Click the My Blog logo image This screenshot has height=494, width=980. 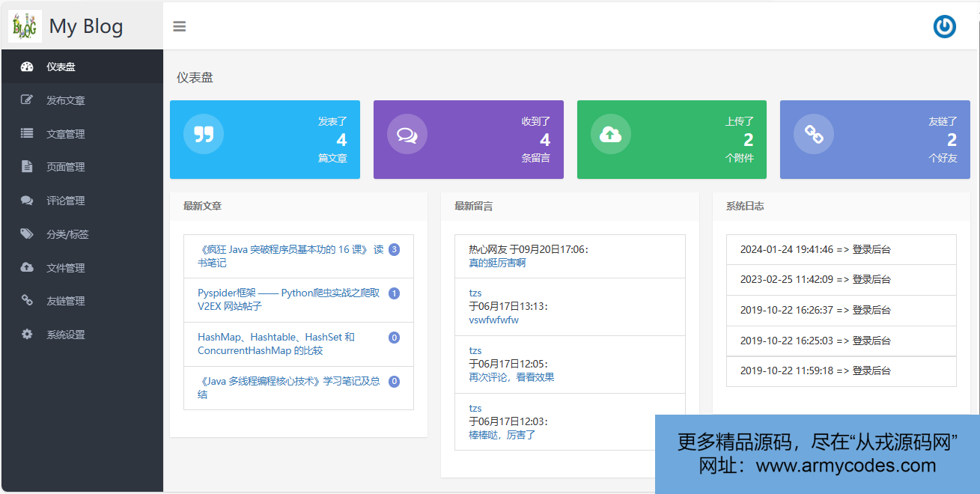coord(25,26)
